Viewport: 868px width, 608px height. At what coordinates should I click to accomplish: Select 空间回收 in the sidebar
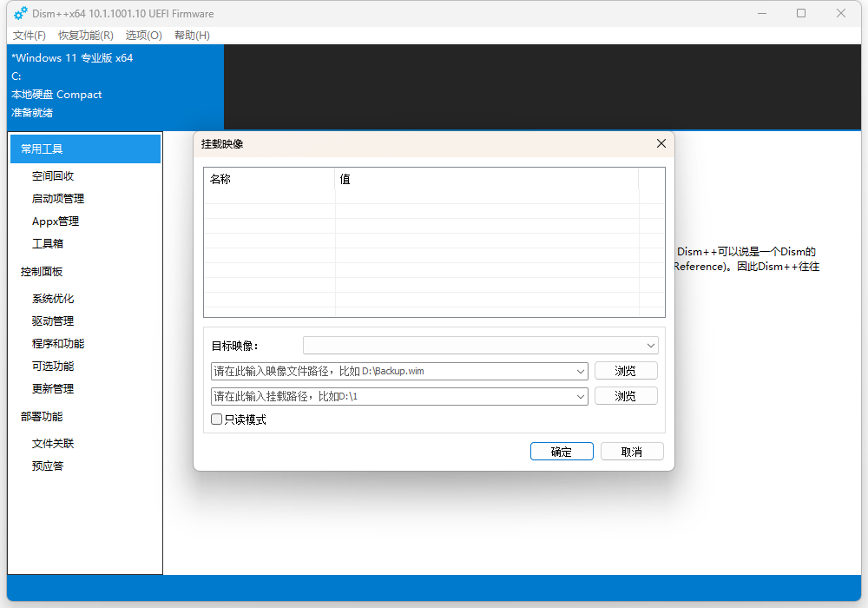click(x=53, y=176)
